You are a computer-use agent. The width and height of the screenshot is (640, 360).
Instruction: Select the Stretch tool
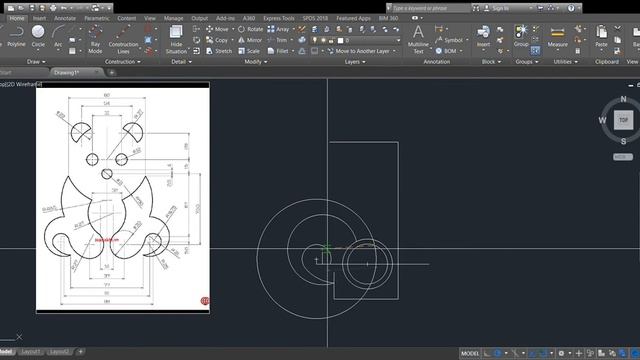pyautogui.click(x=219, y=51)
